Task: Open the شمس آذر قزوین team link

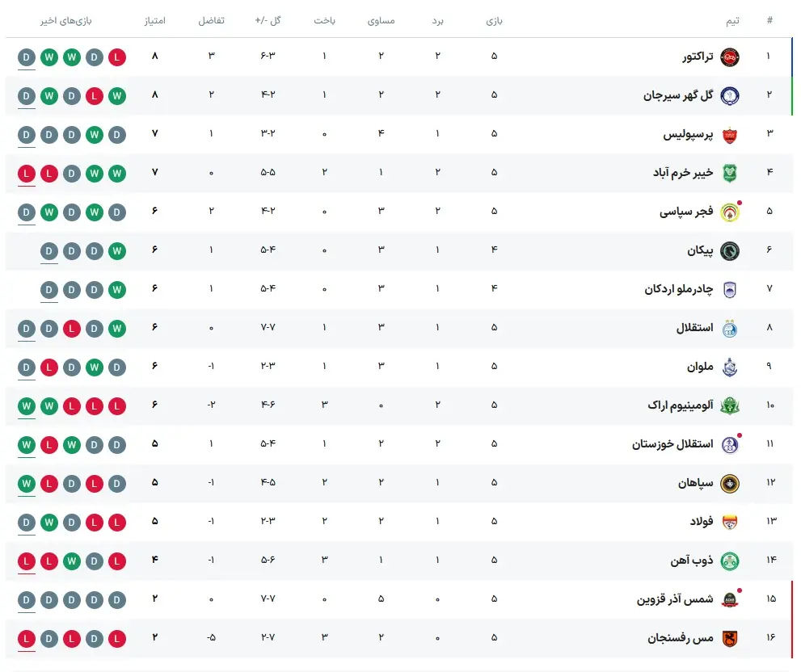Action: 674,599
